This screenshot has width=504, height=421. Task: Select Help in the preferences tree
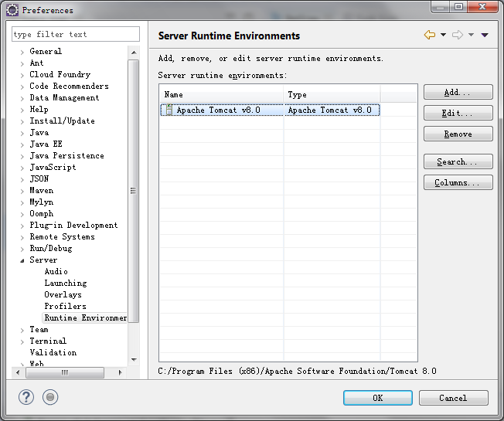(x=39, y=109)
